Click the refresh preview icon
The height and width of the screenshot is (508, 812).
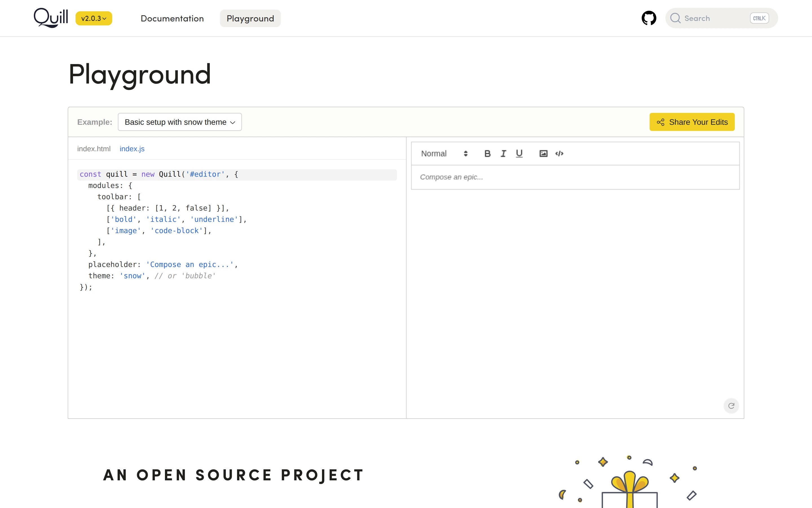pyautogui.click(x=731, y=406)
